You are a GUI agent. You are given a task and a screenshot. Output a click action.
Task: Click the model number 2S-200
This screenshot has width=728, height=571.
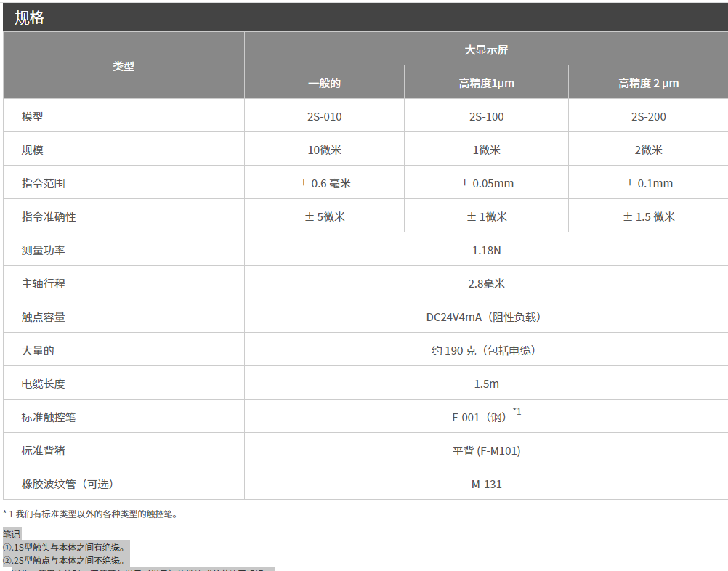click(647, 116)
